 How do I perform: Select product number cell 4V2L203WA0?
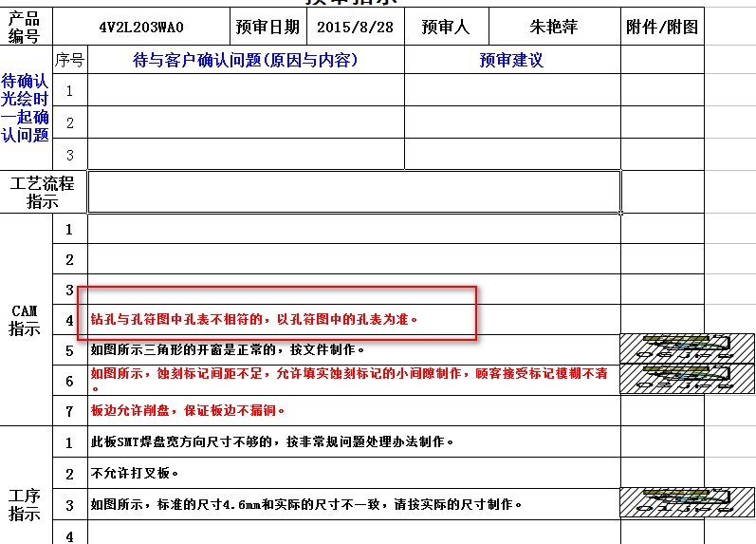[141, 27]
